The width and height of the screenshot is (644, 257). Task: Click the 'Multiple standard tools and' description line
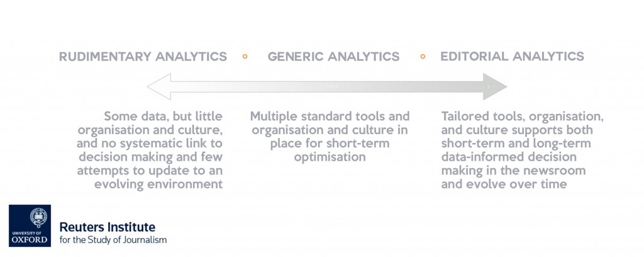point(330,117)
